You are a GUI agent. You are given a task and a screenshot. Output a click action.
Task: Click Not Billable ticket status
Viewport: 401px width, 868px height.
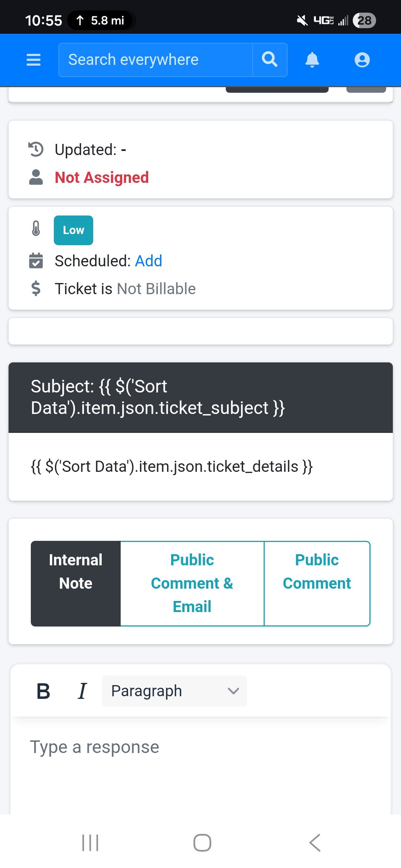(156, 289)
